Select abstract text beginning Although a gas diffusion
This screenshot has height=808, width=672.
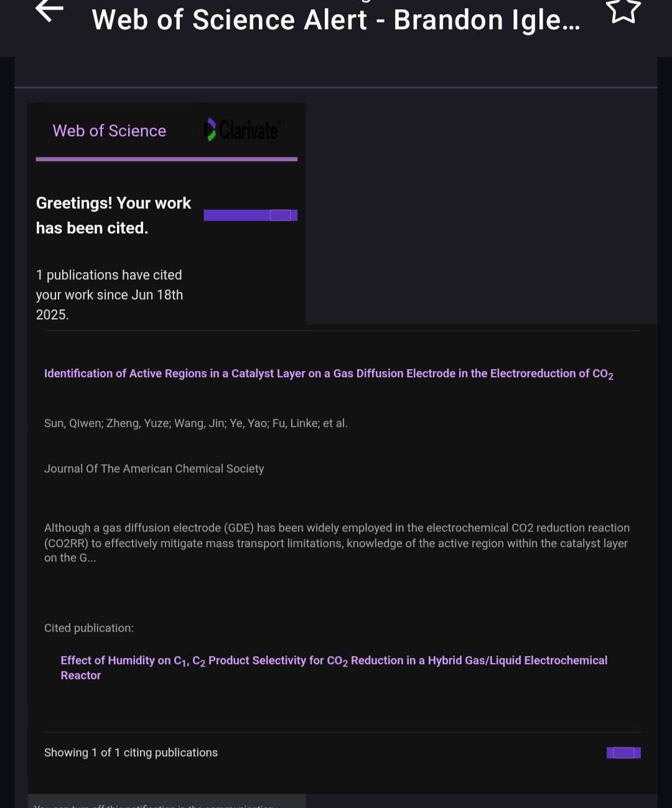tap(337, 543)
